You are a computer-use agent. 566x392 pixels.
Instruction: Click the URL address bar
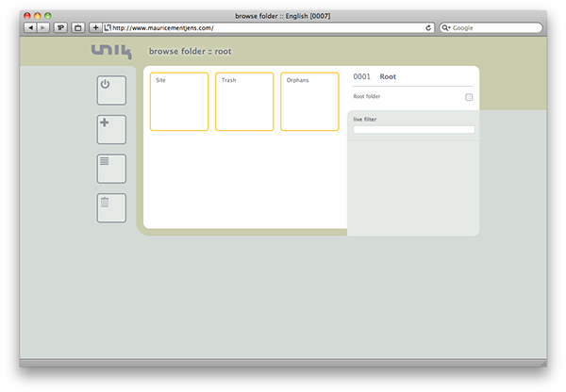click(x=268, y=27)
